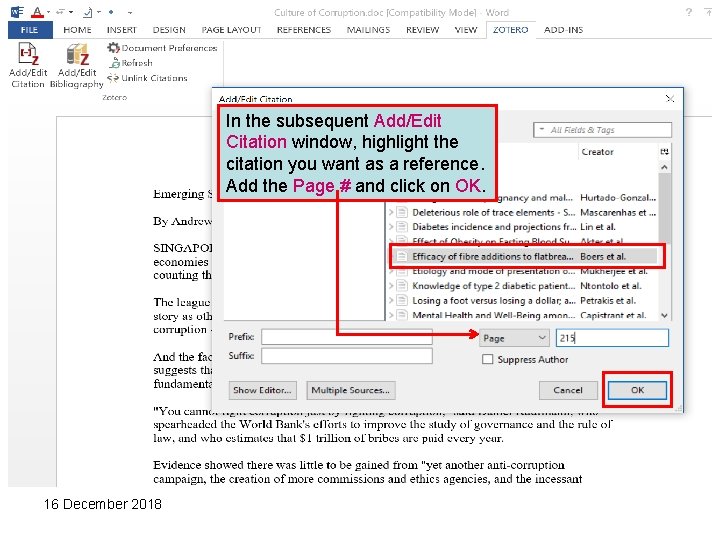Switch to the DESIGN ribbon tab
This screenshot has width=720, height=540.
pos(169,30)
